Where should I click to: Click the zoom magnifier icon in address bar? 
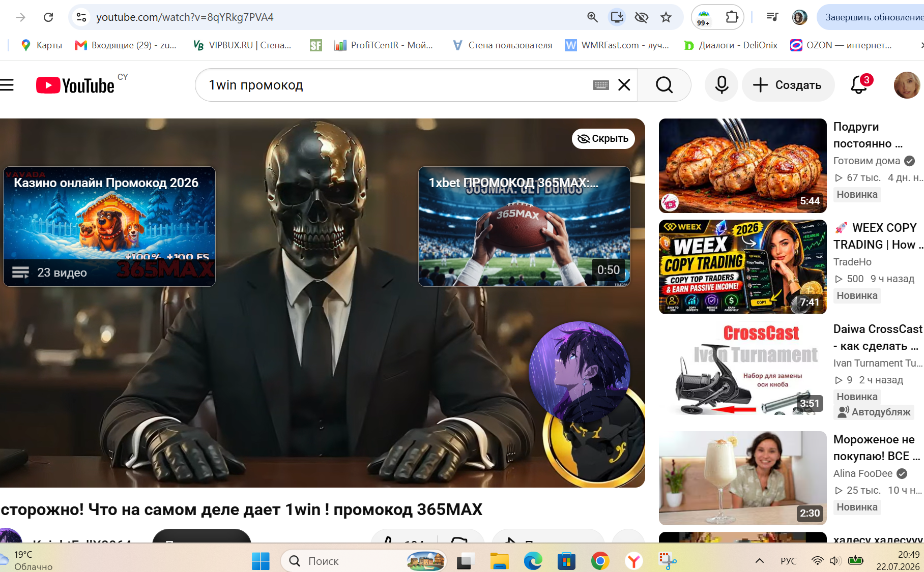[592, 17]
